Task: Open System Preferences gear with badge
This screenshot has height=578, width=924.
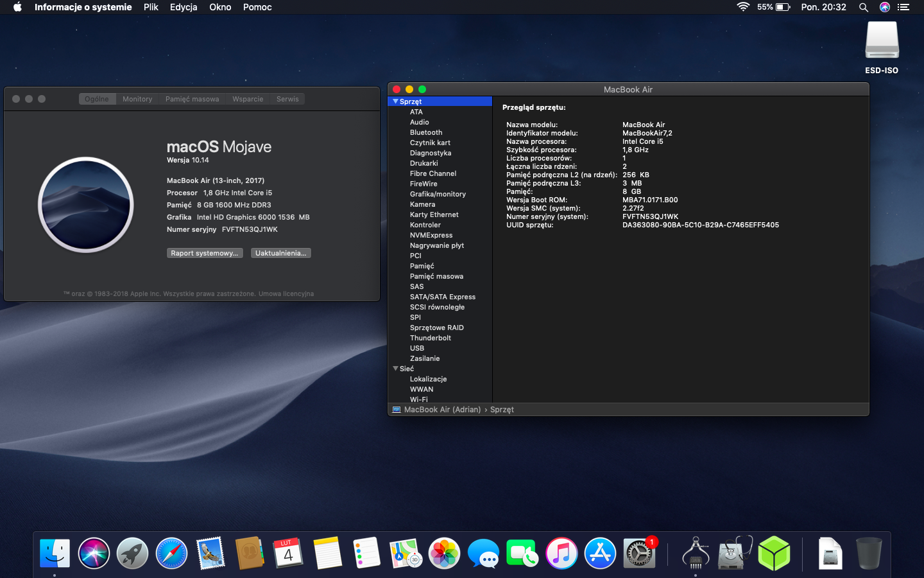Action: click(x=639, y=553)
